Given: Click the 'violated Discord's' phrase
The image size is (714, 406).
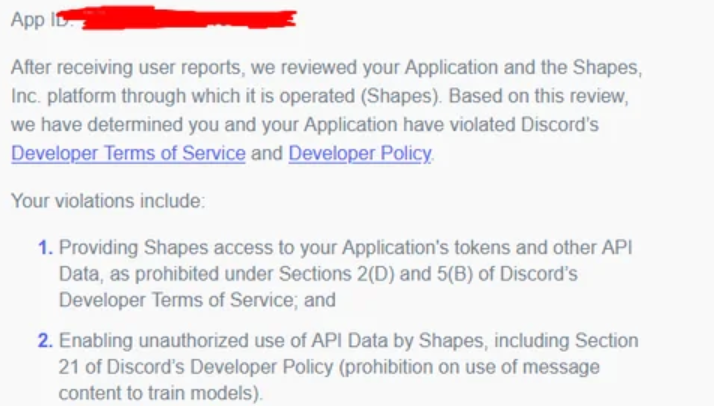Looking at the screenshot, I should (523, 125).
